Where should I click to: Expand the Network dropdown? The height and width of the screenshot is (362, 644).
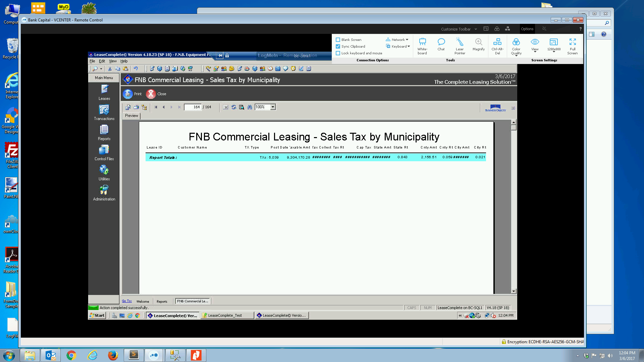coord(398,40)
